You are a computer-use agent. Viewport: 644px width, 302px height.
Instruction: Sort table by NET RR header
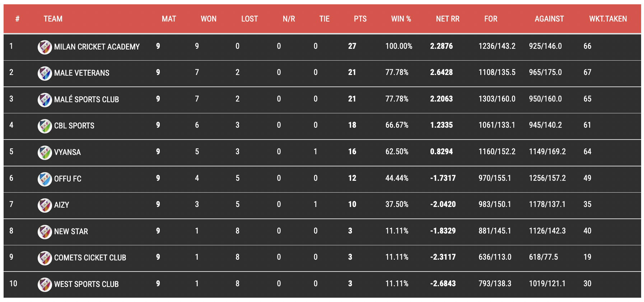pyautogui.click(x=448, y=19)
